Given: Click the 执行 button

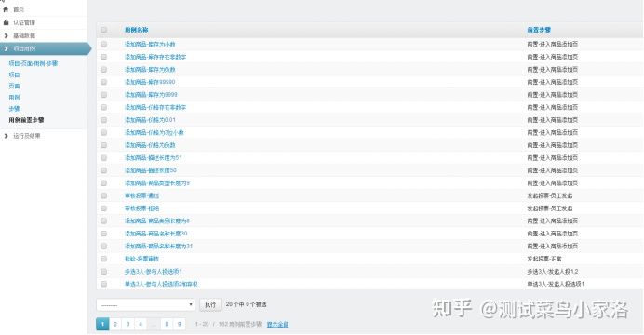Looking at the screenshot, I should (x=210, y=304).
